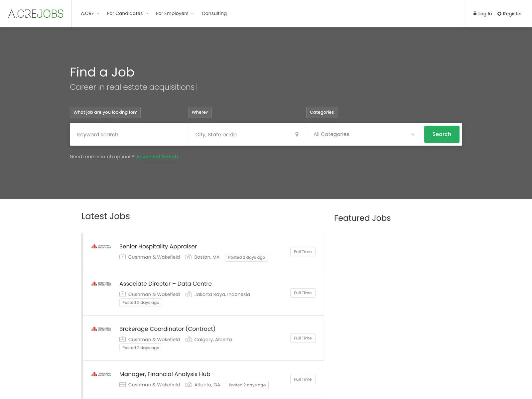Click Cushman & Wakefield logo for Senior Hospitality Appraiser
The height and width of the screenshot is (399, 532).
(101, 246)
